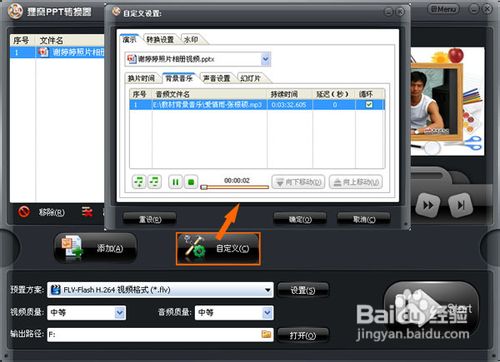Click the duration value 0:03:32.605
500x362 pixels.
tap(289, 105)
